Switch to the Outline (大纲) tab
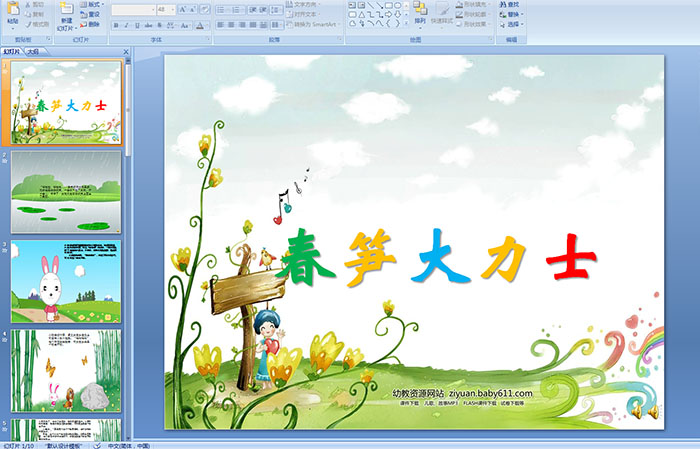 [33, 51]
